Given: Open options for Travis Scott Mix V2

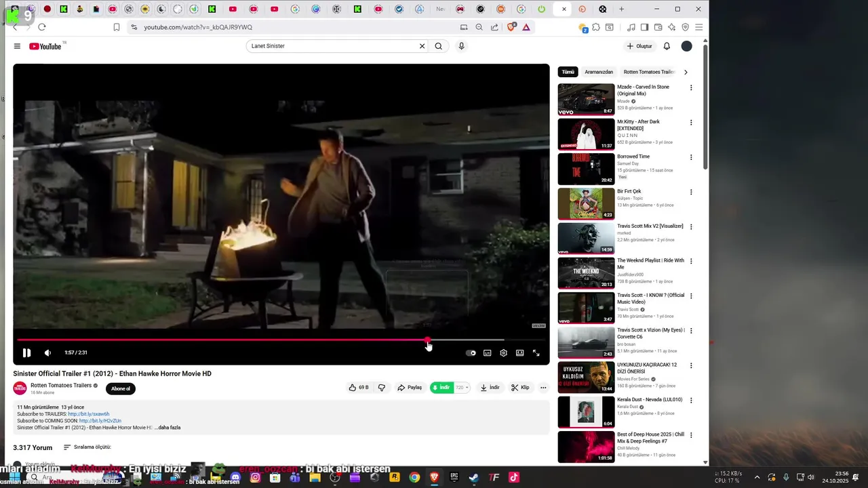Looking at the screenshot, I should click(x=691, y=226).
